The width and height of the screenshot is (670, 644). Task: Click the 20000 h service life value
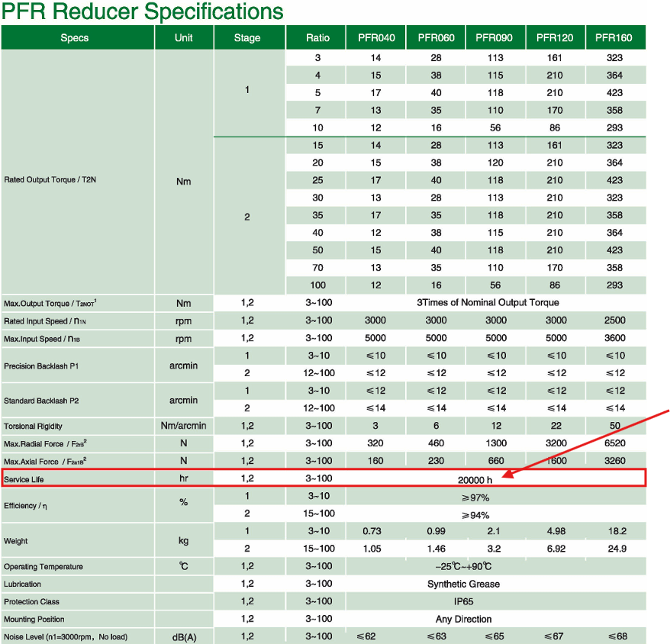click(475, 479)
